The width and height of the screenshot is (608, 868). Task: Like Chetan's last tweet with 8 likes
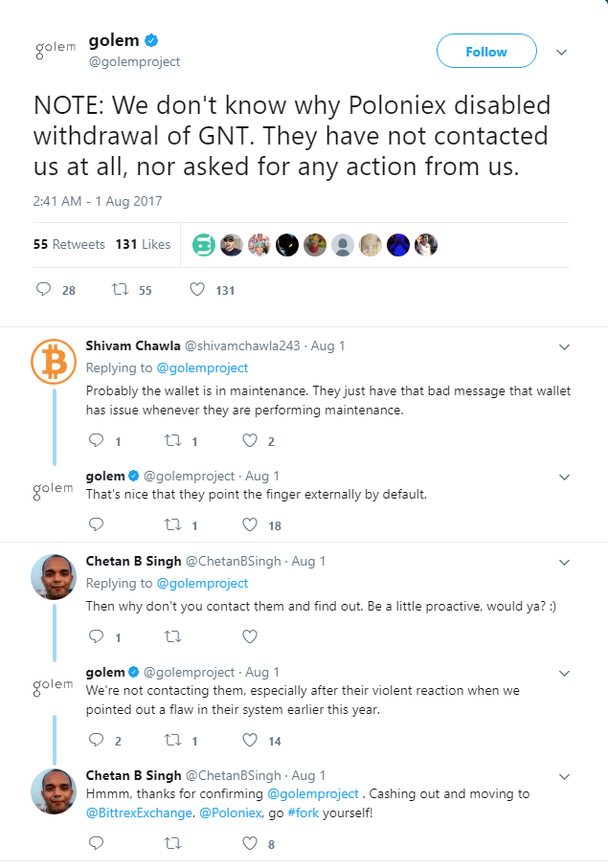pyautogui.click(x=250, y=843)
